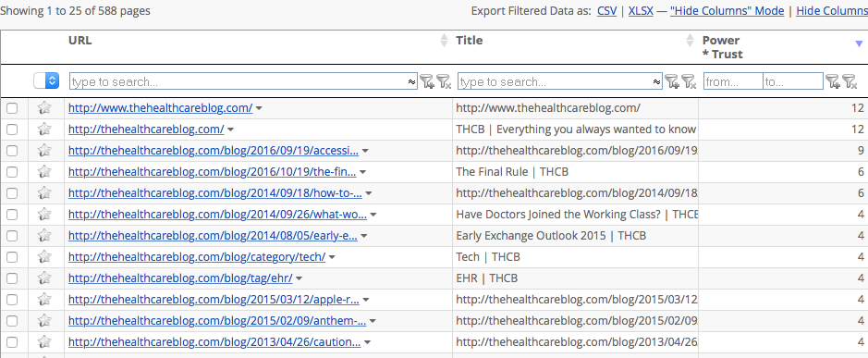Check the 2014/09/26/what-wo row checkbox
This screenshot has width=868, height=358.
point(12,215)
